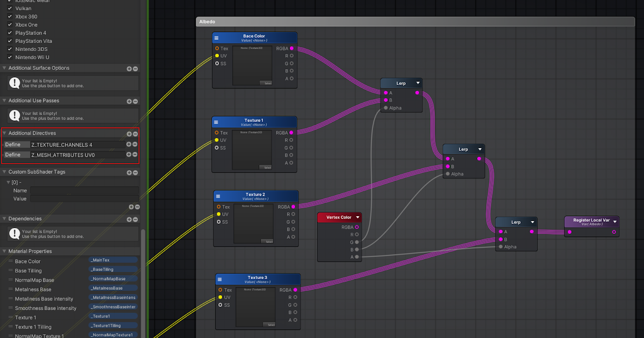The image size is (644, 338).
Task: Open the Texture 2 node hamburger menu
Action: click(x=218, y=195)
